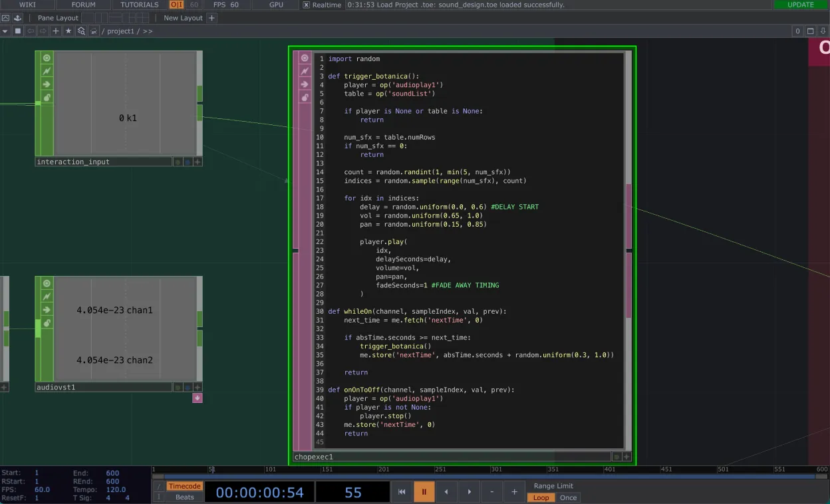
Task: Toggle the Realtime checkbox
Action: pyautogui.click(x=306, y=5)
